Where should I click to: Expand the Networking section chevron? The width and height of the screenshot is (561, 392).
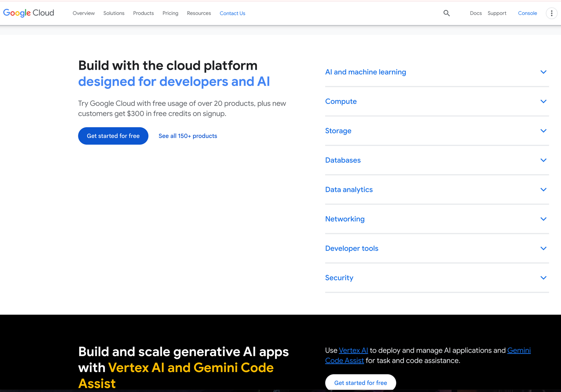point(543,219)
